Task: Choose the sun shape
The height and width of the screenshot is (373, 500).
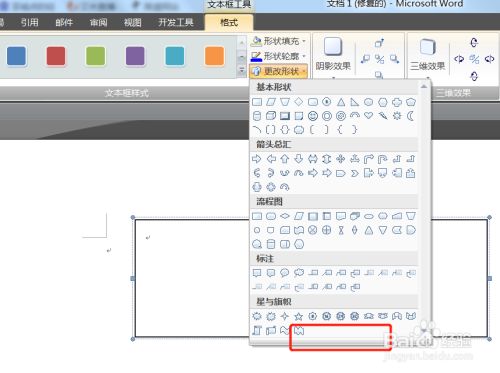Action: tap(397, 116)
